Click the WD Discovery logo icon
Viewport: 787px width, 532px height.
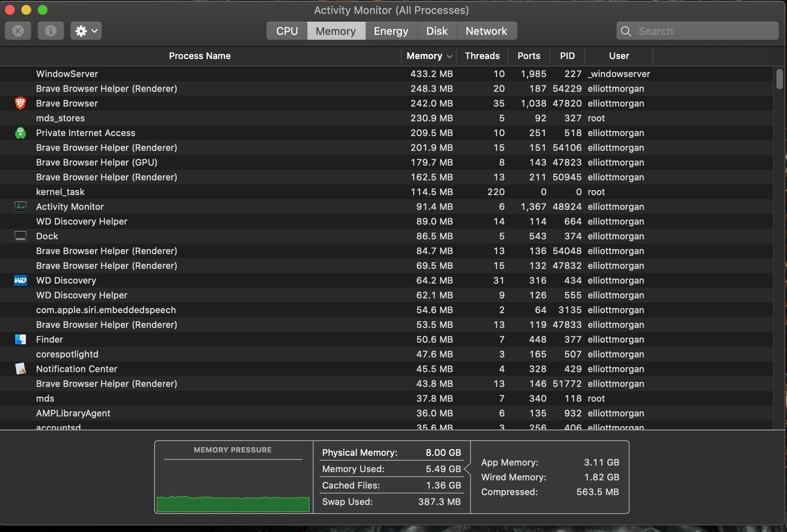click(20, 280)
